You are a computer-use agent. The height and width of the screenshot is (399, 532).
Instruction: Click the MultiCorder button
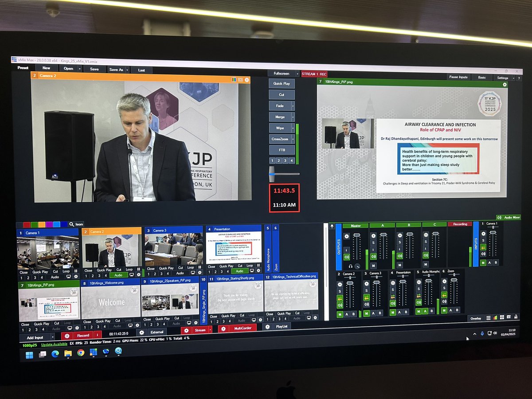pyautogui.click(x=243, y=328)
